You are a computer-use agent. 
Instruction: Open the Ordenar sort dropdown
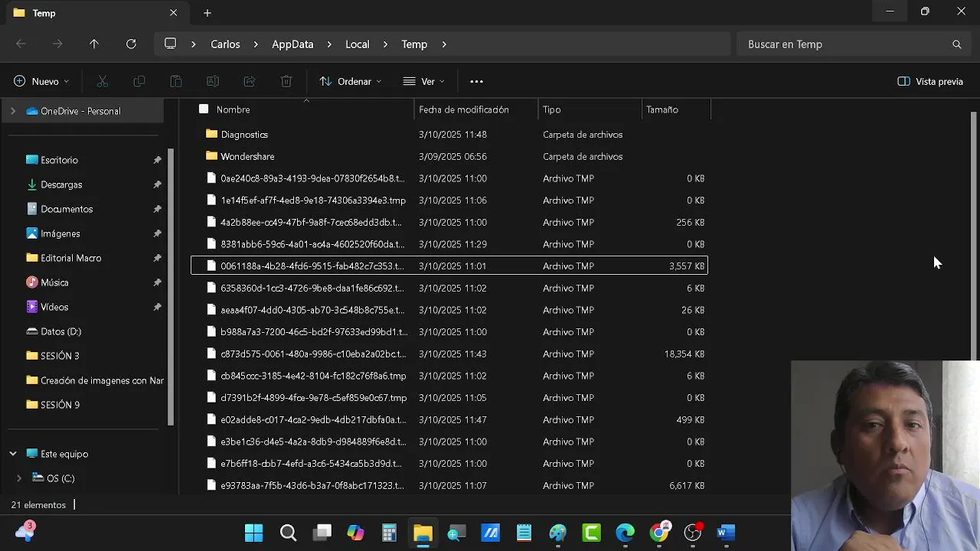click(x=350, y=81)
